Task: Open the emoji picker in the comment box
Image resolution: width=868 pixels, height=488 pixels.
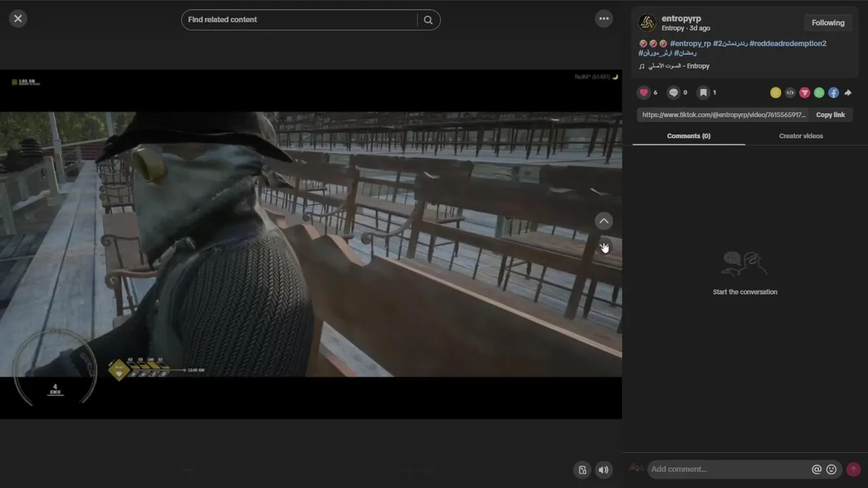Action: coord(831,469)
